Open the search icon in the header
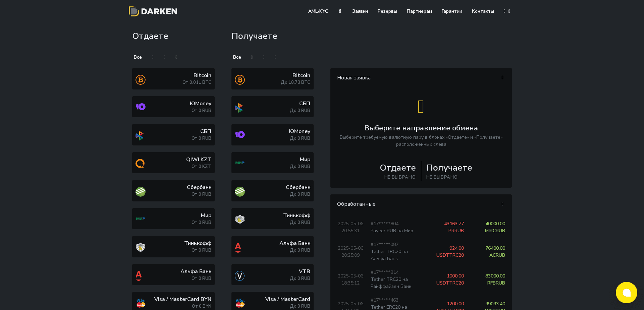The height and width of the screenshot is (310, 644). pos(340,11)
